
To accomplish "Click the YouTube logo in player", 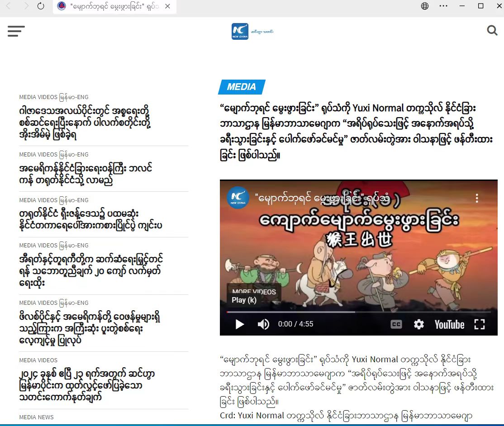I will click(x=449, y=324).
